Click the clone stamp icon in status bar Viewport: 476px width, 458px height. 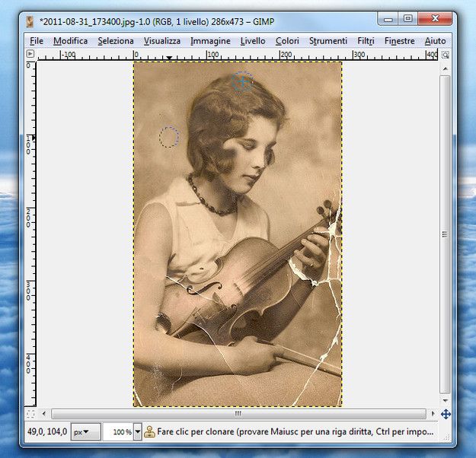click(149, 431)
